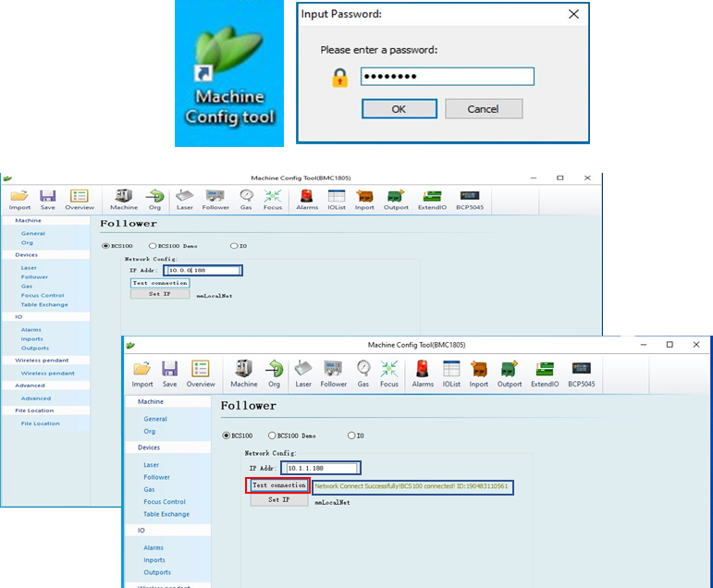This screenshot has height=588, width=713.
Task: Click Import icon in the back window toolbar
Action: (x=19, y=200)
